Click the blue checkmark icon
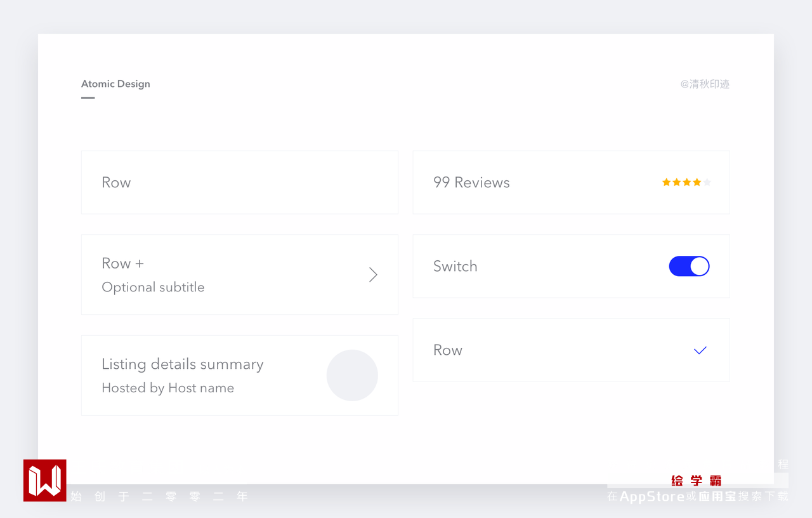Image resolution: width=812 pixels, height=518 pixels. pyautogui.click(x=700, y=350)
